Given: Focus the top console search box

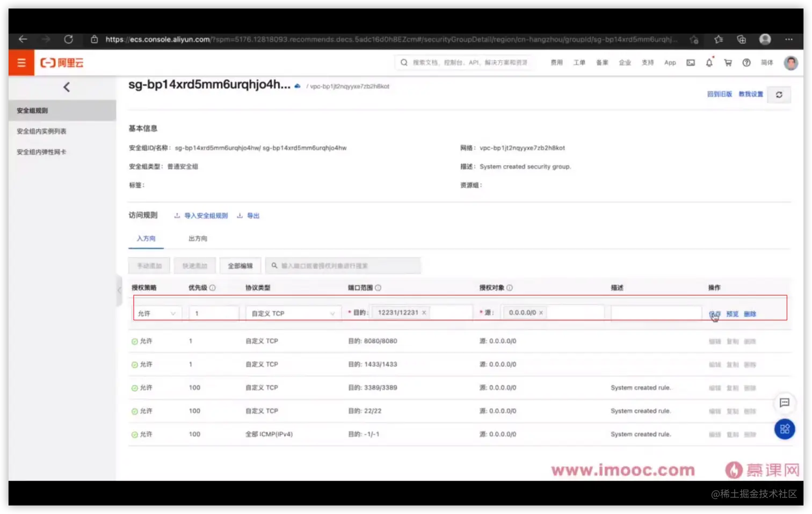Looking at the screenshot, I should point(464,63).
